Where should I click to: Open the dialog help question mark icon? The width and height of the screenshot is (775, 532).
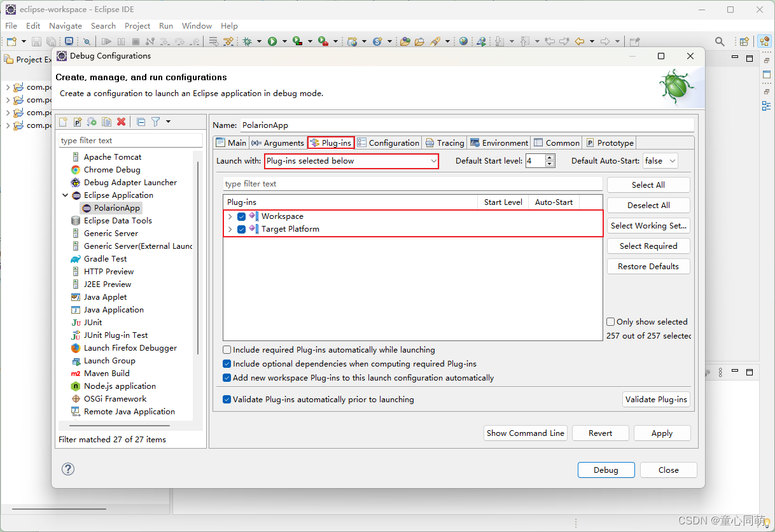coord(68,469)
